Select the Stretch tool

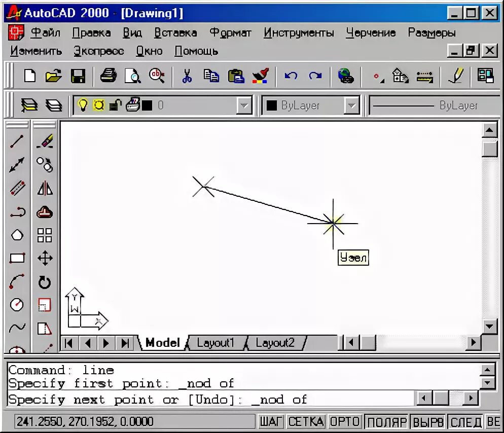click(45, 329)
